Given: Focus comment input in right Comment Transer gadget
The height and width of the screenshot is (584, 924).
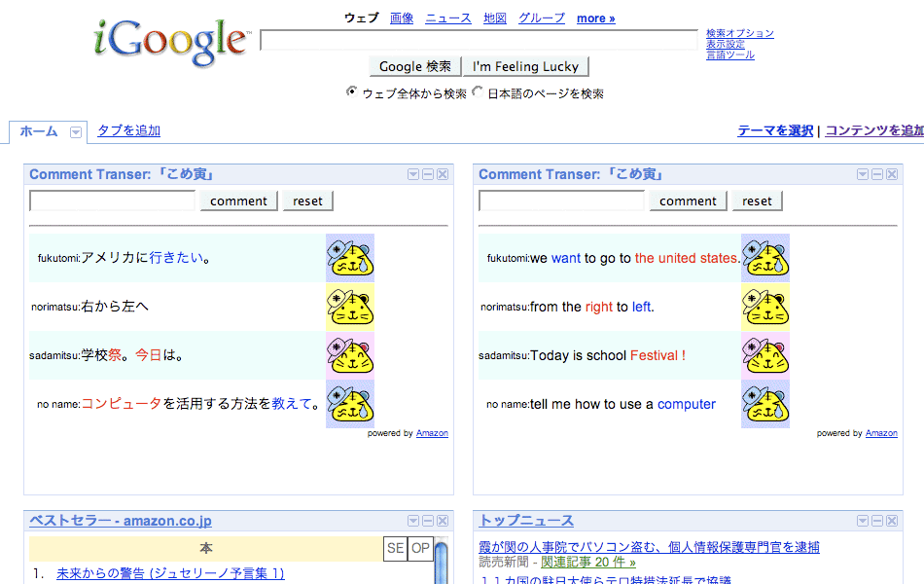Looking at the screenshot, I should (561, 201).
